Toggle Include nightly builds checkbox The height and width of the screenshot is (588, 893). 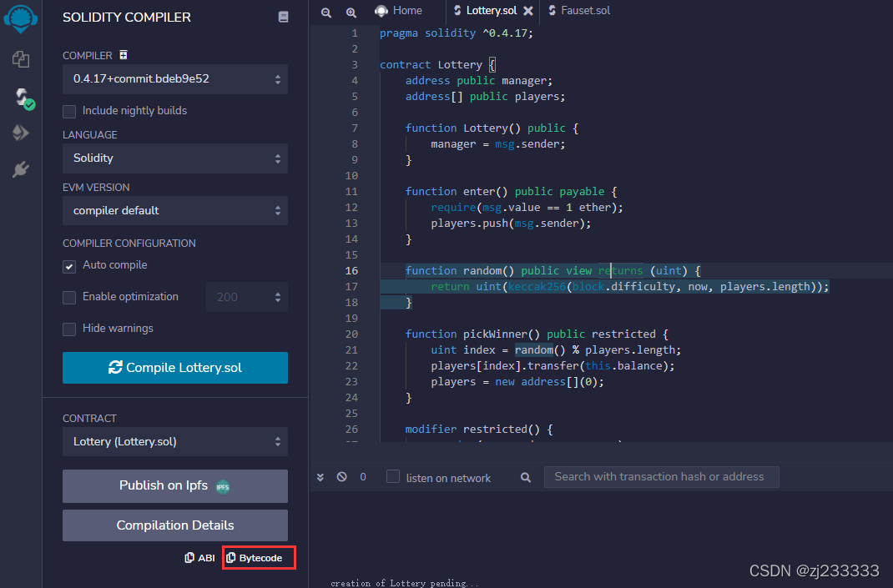69,111
